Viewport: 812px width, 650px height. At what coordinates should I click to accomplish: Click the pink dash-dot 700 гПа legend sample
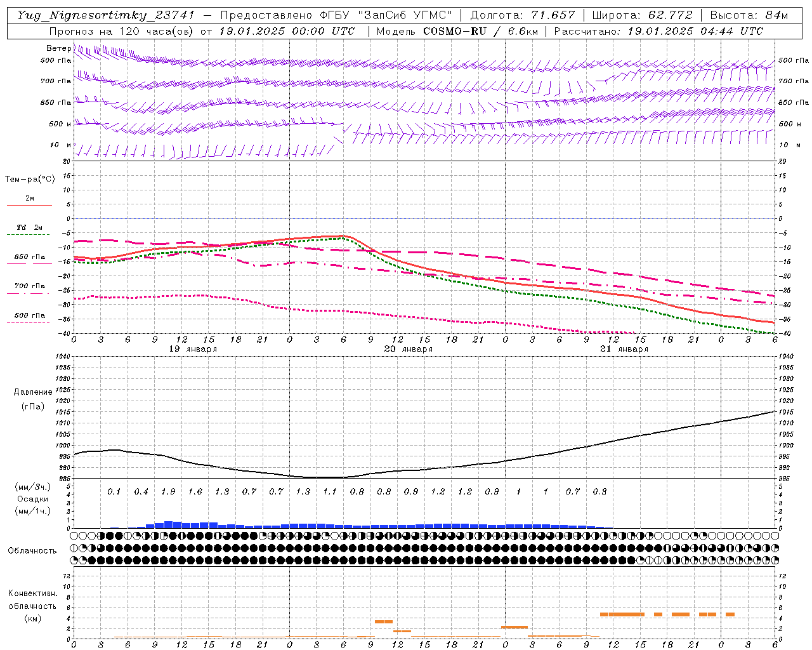[29, 293]
